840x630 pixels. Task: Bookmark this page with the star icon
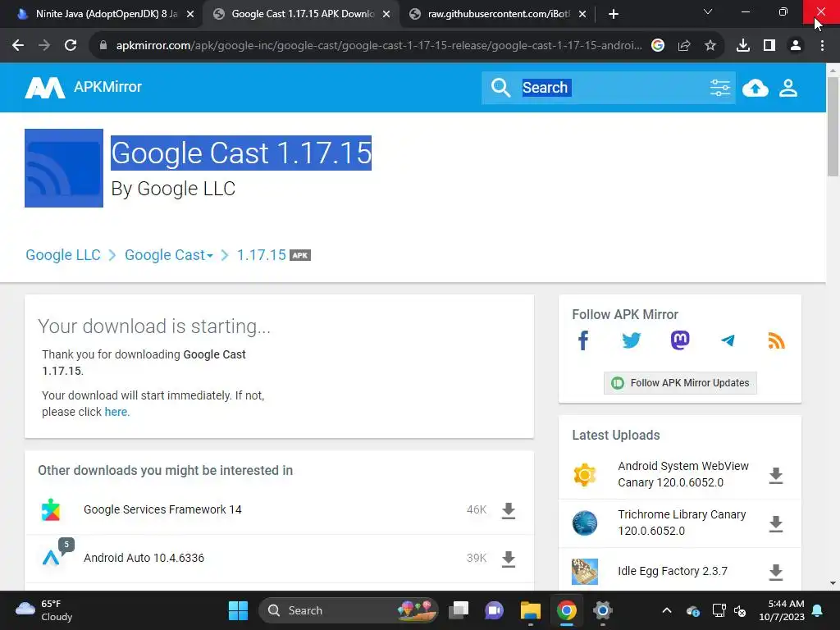(x=710, y=46)
